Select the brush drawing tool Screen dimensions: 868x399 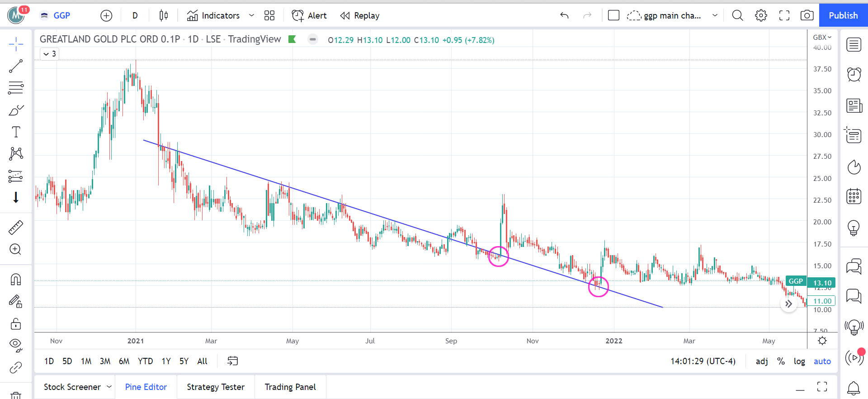[x=16, y=110]
